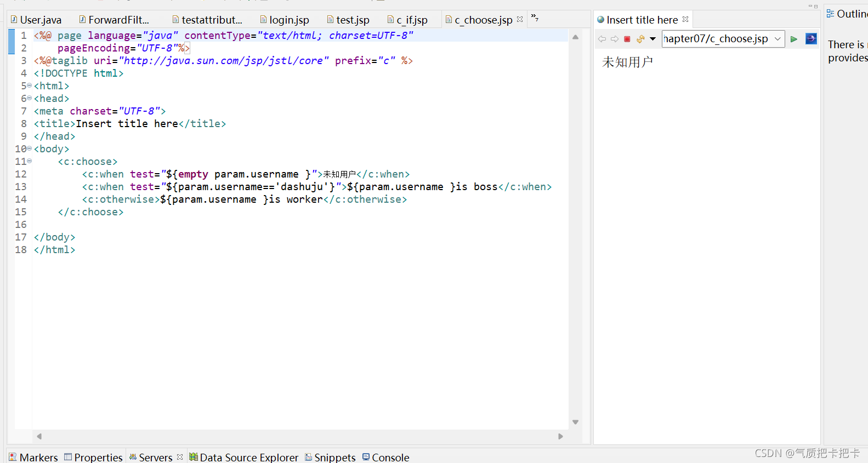Close the c_choose.jsp editor tab

click(520, 19)
